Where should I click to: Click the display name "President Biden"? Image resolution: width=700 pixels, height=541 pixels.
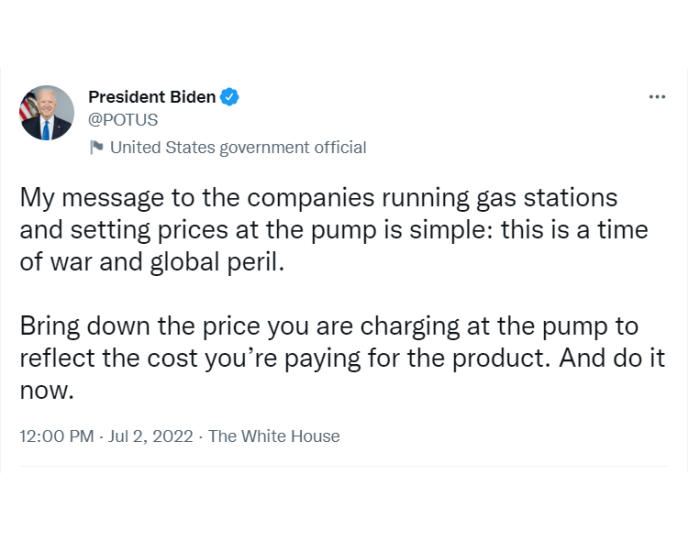(x=152, y=97)
